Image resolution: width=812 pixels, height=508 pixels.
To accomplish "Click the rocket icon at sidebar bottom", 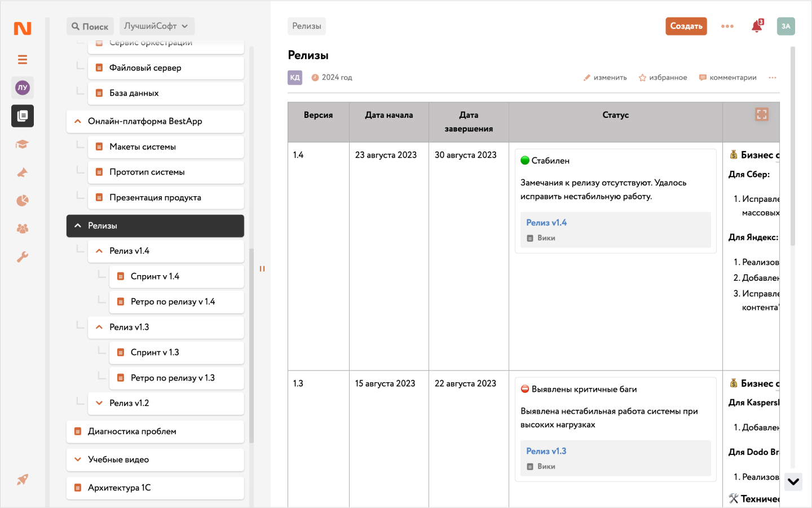I will [x=23, y=480].
